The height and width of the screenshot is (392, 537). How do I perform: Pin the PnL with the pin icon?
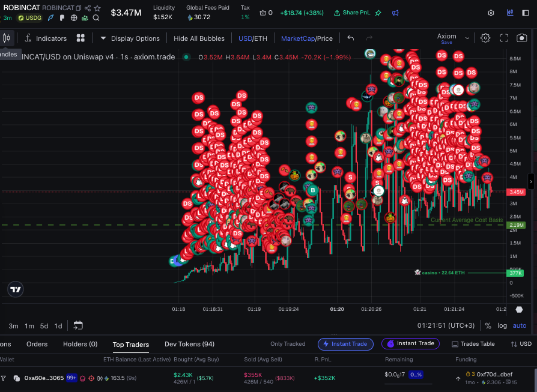click(x=378, y=13)
